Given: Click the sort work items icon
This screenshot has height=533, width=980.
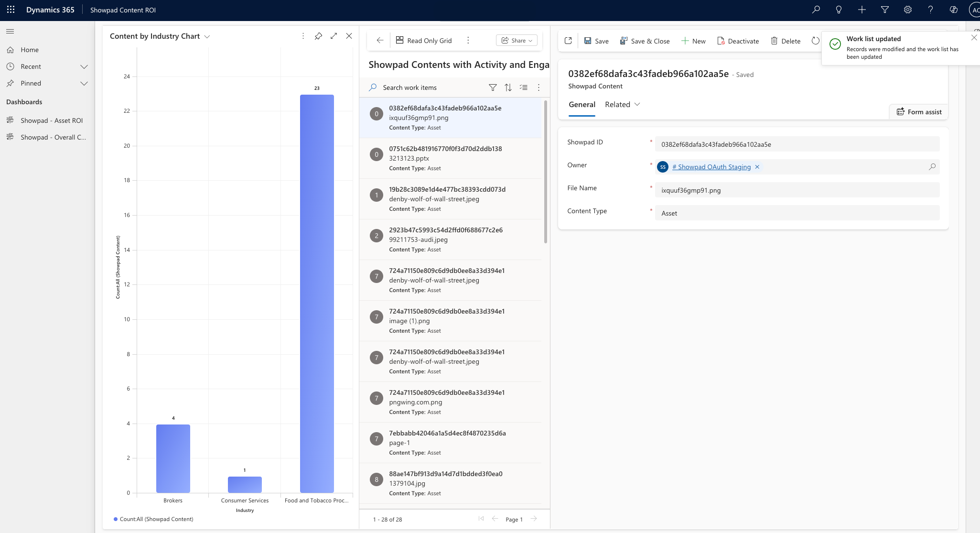Looking at the screenshot, I should click(508, 87).
